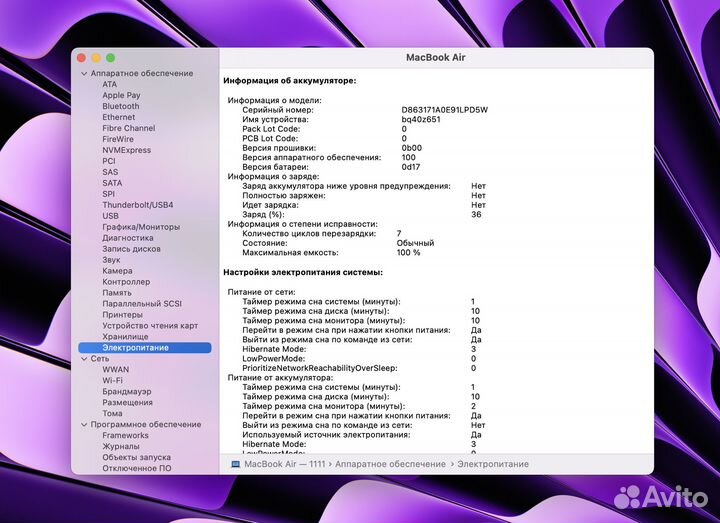
Task: Open the Принтеры entry
Action: click(122, 315)
